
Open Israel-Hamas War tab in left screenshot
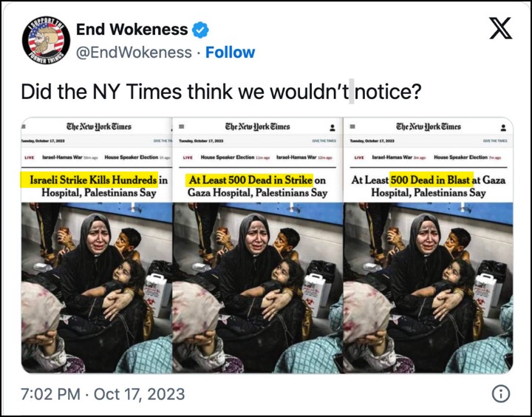coord(62,157)
